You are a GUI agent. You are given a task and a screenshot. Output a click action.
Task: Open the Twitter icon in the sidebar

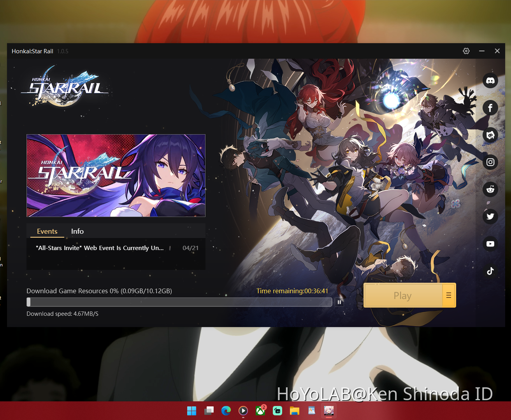click(490, 217)
